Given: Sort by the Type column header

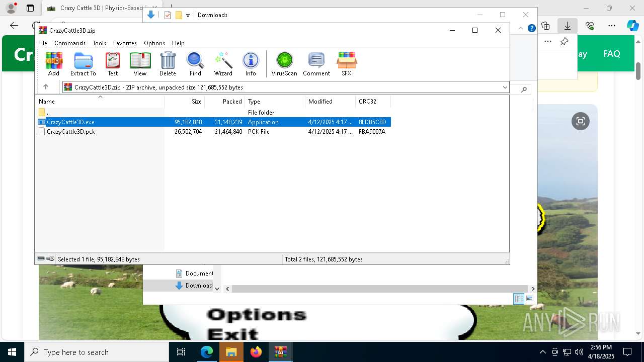Looking at the screenshot, I should [x=275, y=101].
